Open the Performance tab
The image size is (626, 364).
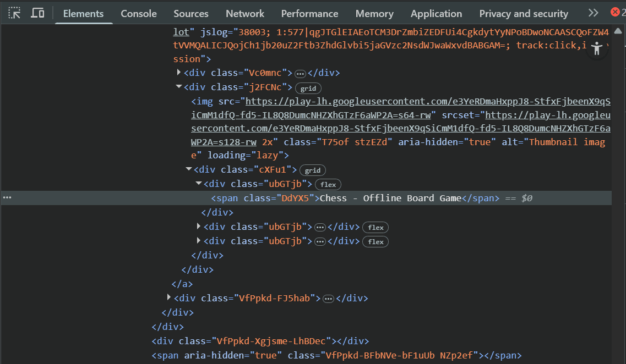pyautogui.click(x=309, y=14)
